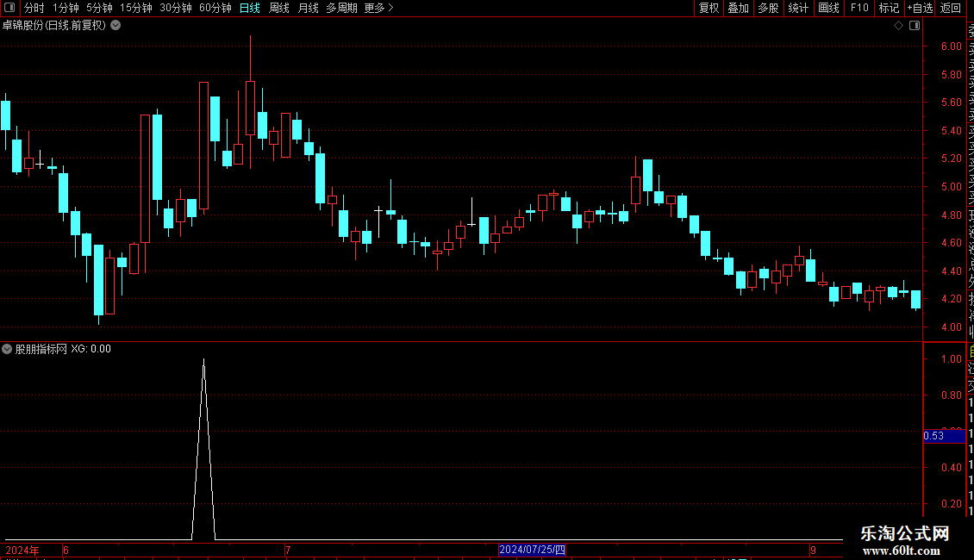The width and height of the screenshot is (974, 560).
Task: Click the diamond icon in chart corner
Action: pyautogui.click(x=898, y=26)
